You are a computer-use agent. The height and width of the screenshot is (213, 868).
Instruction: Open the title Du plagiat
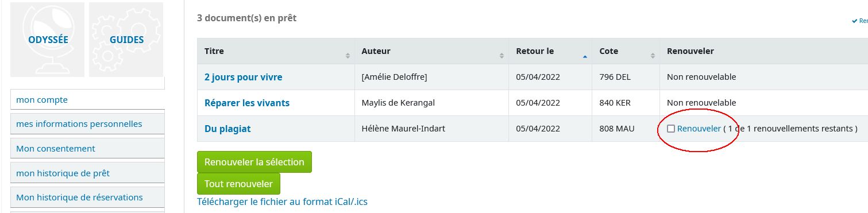227,129
